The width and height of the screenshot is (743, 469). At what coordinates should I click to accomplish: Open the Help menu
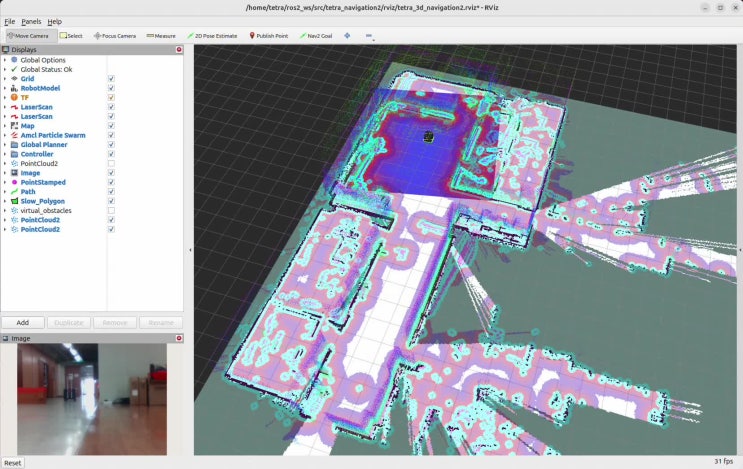54,21
